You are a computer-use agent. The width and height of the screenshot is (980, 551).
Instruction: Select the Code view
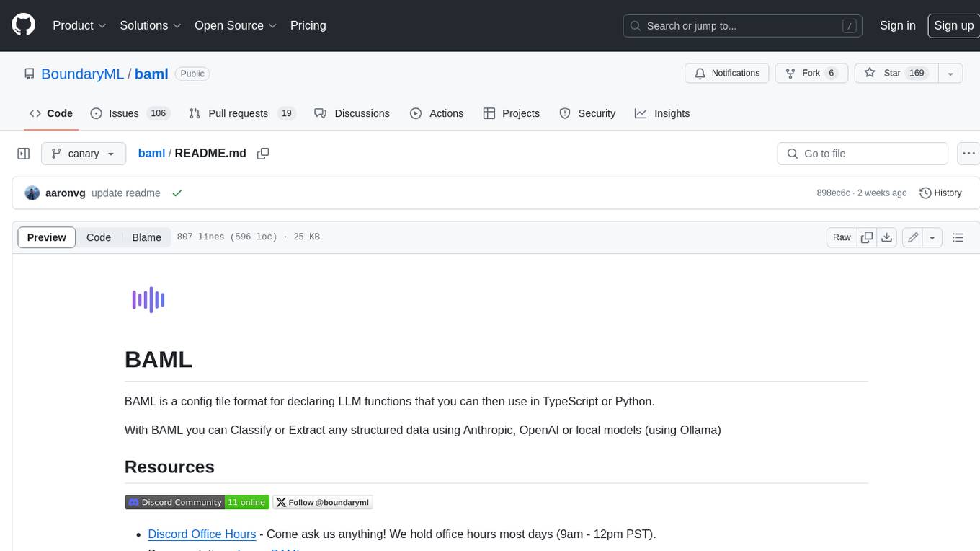coord(99,237)
